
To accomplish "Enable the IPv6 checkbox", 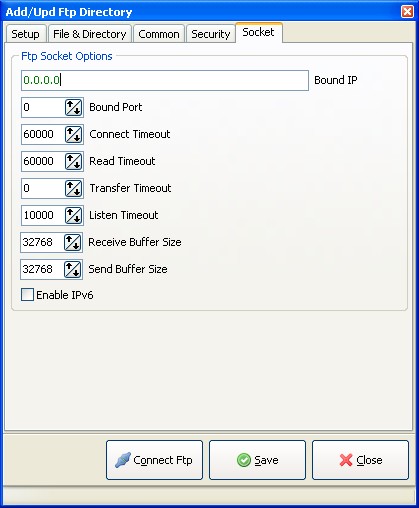I will tap(27, 295).
